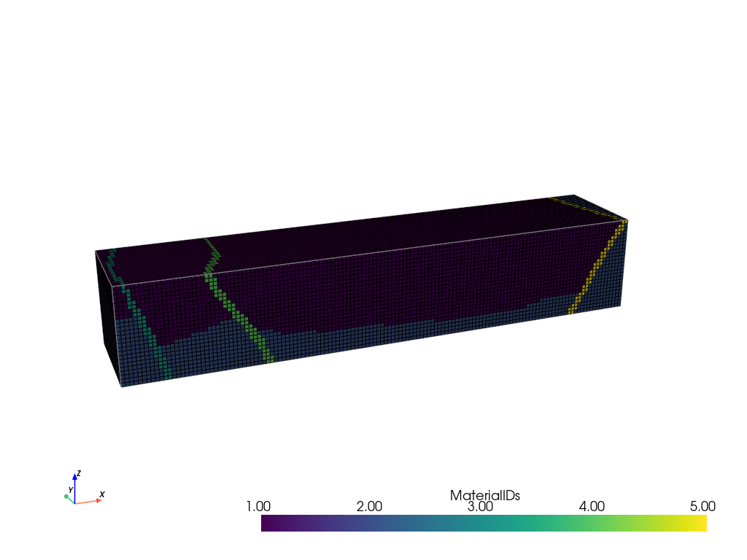Click the green Y axis arrow in orientation widget
The width and height of the screenshot is (747, 560).
[68, 497]
